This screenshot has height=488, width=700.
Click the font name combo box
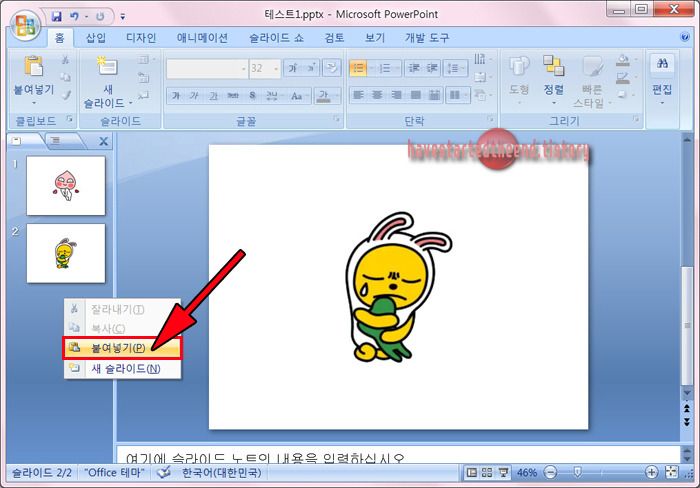click(207, 68)
